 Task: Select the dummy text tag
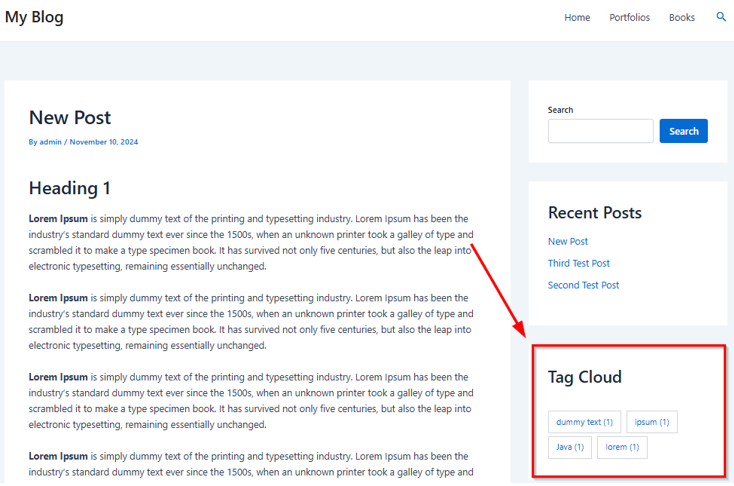pyautogui.click(x=584, y=422)
